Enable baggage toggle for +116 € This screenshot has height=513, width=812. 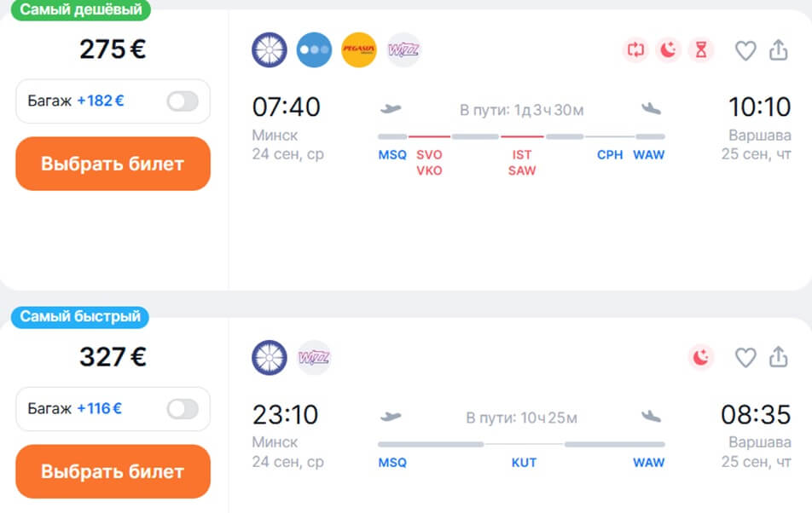(183, 409)
